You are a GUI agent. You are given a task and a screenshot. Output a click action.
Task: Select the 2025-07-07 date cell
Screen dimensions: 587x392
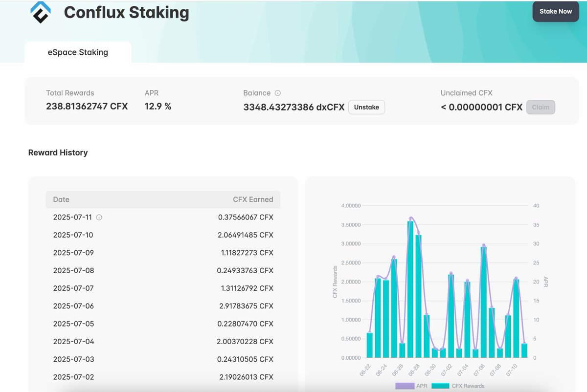click(73, 288)
